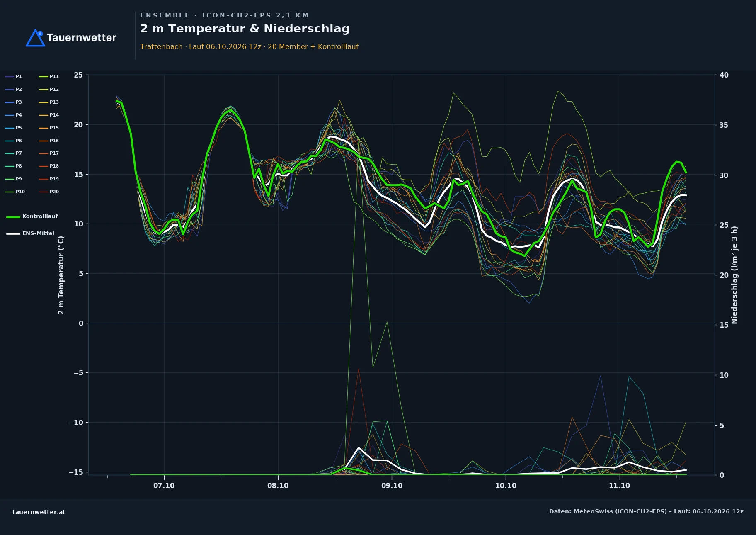Select the '2 m Temperatur & Niederschlag' chart title
Viewport: 756px width, 535px height.
[x=245, y=29]
